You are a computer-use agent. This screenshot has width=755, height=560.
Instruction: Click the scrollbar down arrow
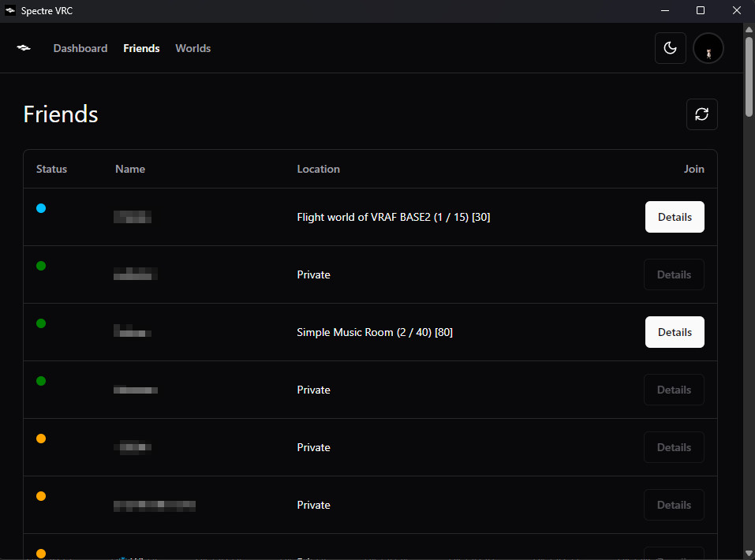click(749, 553)
